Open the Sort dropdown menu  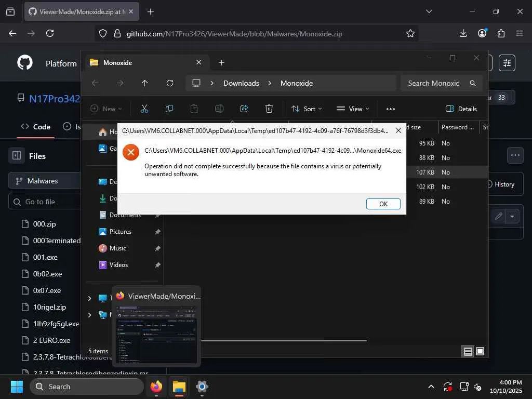coord(307,109)
